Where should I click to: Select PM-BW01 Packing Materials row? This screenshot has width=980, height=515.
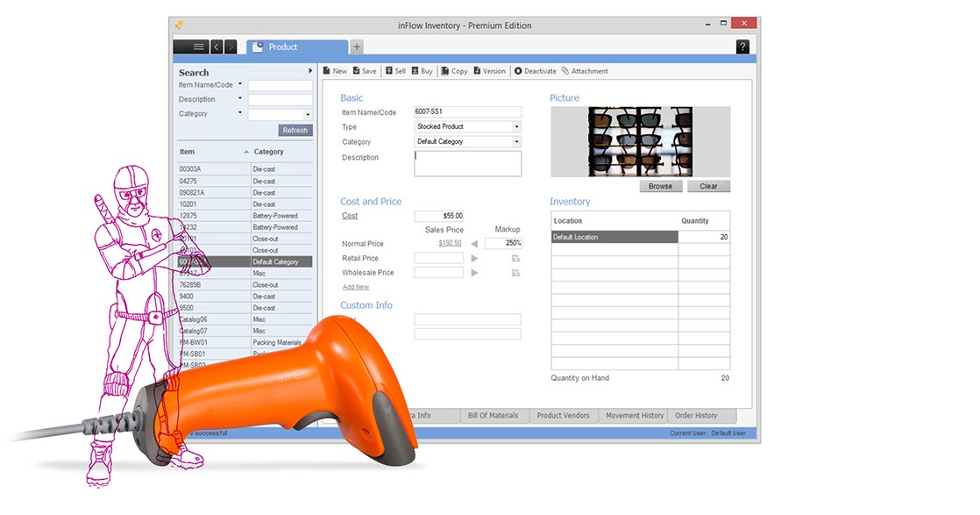(x=245, y=342)
